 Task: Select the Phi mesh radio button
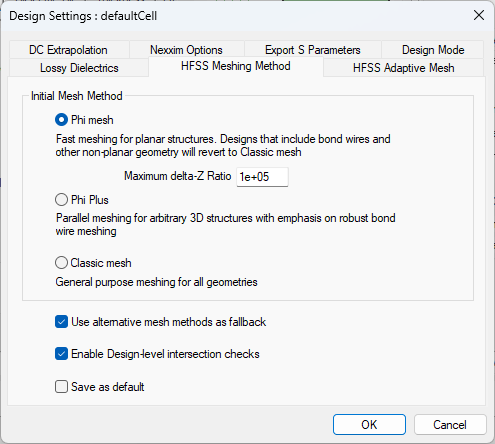tap(61, 120)
